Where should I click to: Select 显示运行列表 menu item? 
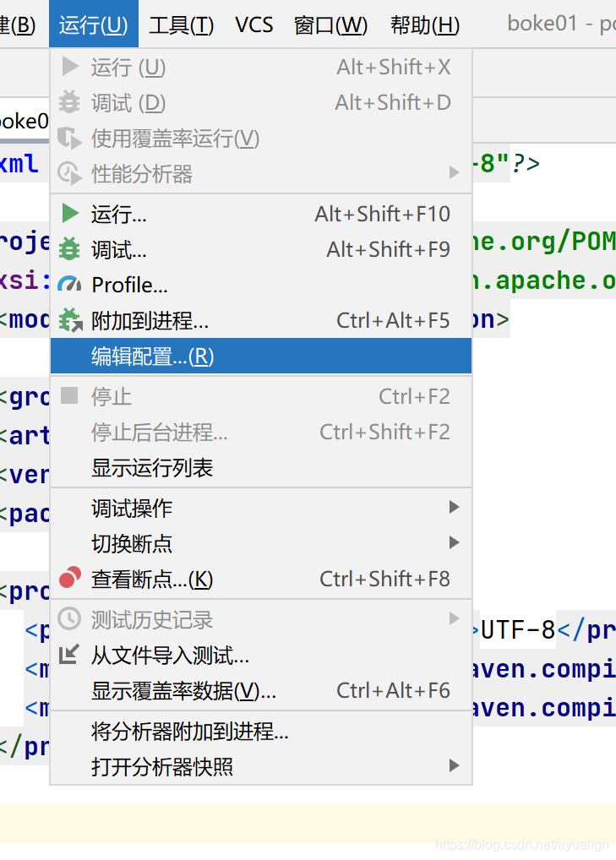[x=261, y=468]
